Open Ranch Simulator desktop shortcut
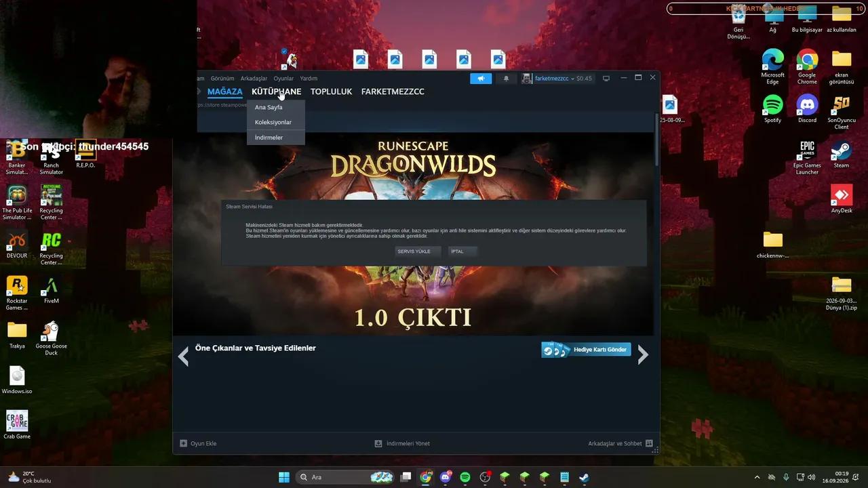Screen dimensions: 868x488 [51, 158]
